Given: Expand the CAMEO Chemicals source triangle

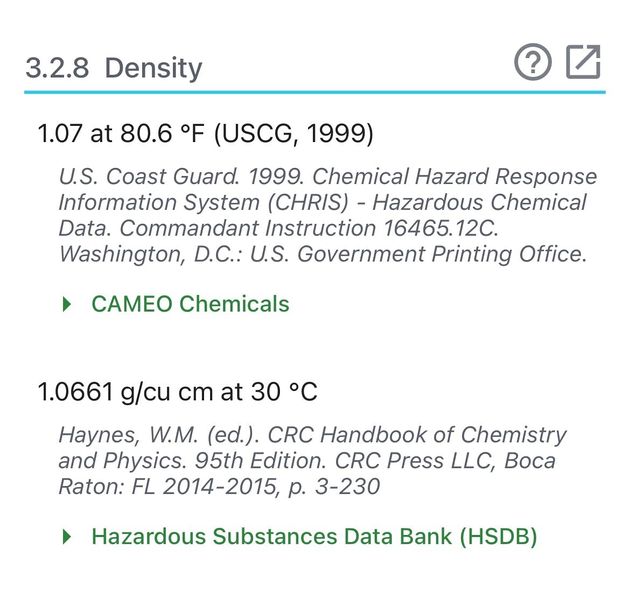Looking at the screenshot, I should (x=67, y=304).
